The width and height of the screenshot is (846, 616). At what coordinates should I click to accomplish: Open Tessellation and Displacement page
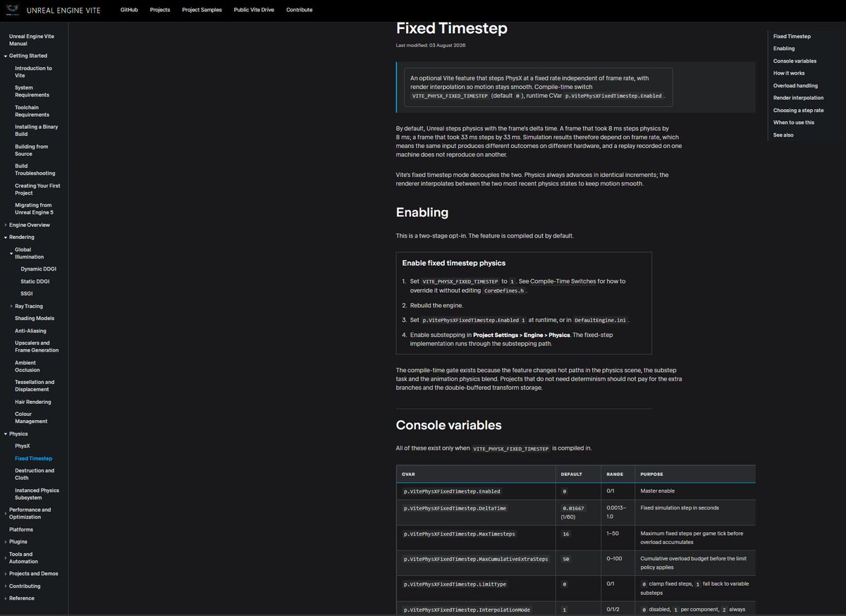35,386
